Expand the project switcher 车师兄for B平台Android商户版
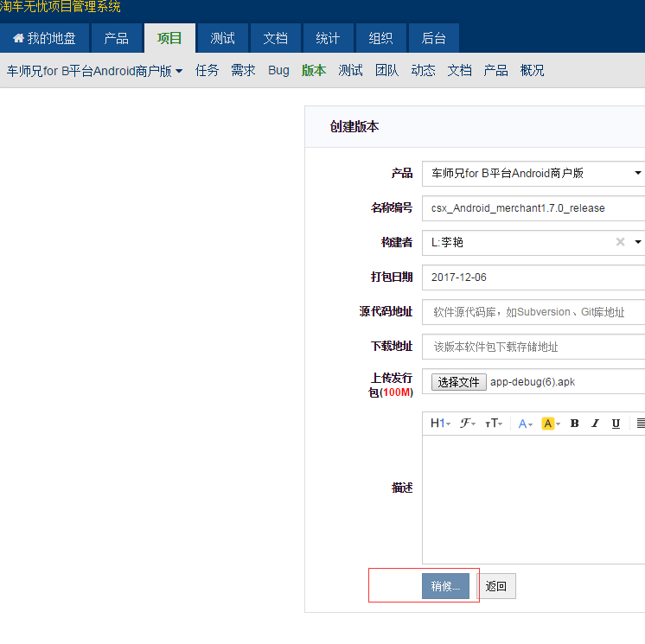Screen dimensions: 645x644 click(x=94, y=71)
